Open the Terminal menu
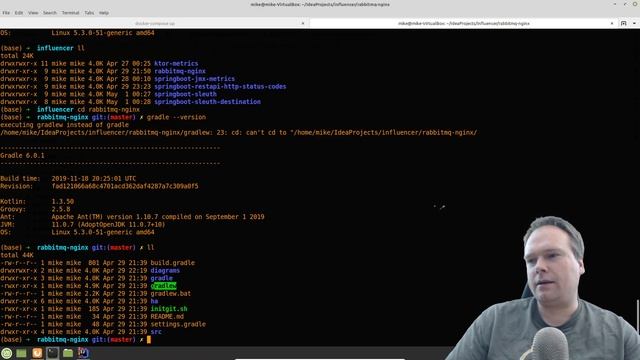 coord(70,13)
